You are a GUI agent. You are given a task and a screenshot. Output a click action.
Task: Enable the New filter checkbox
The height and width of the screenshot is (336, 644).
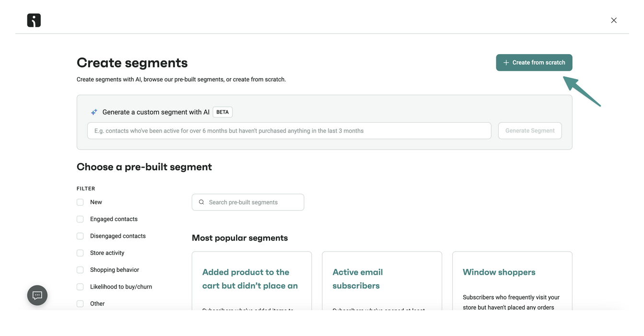click(x=80, y=202)
